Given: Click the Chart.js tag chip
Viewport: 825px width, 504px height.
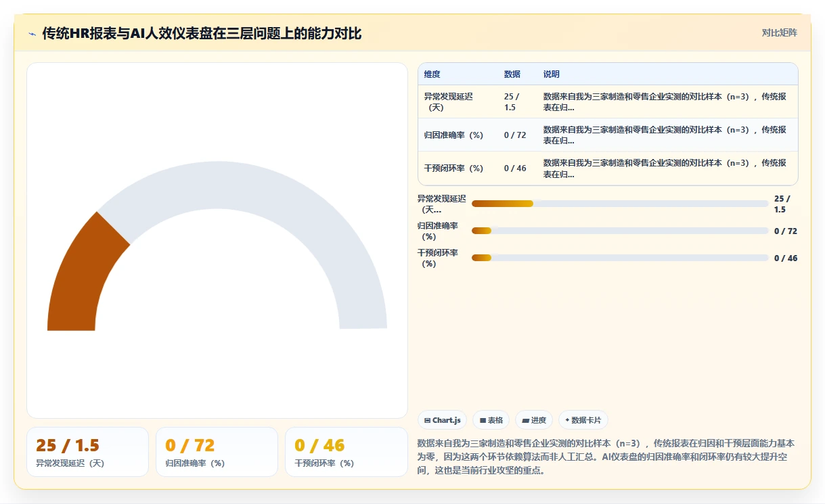Looking at the screenshot, I should pos(443,420).
